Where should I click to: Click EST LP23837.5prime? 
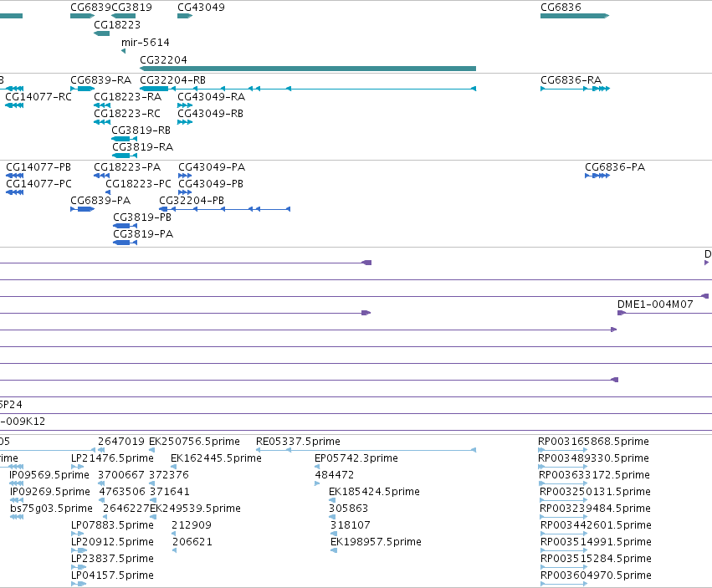79,567
